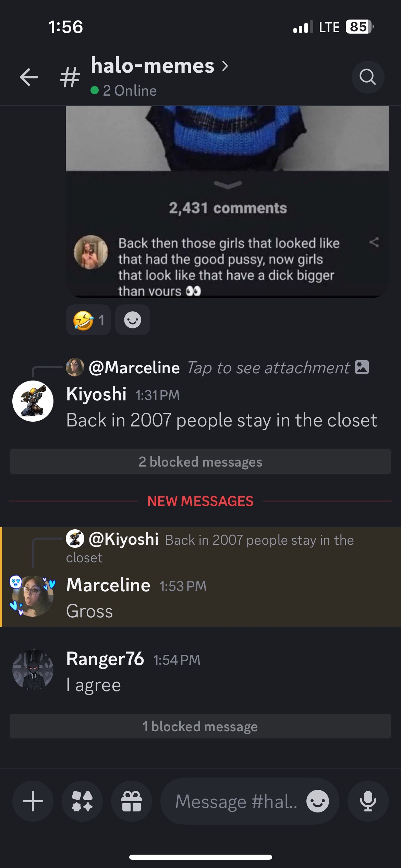Open the gift icon in the message bar

pyautogui.click(x=132, y=801)
